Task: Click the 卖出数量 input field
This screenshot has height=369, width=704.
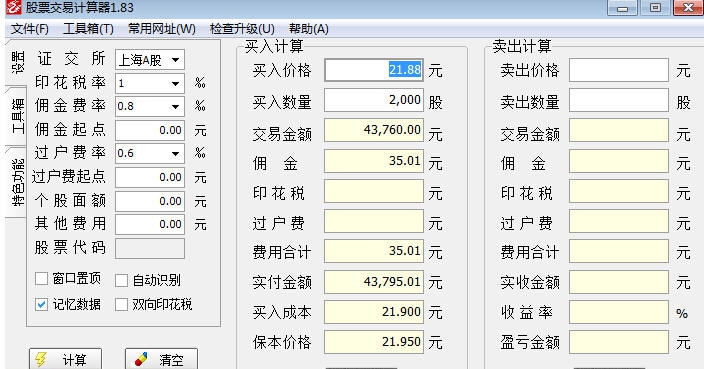Action: (x=619, y=100)
